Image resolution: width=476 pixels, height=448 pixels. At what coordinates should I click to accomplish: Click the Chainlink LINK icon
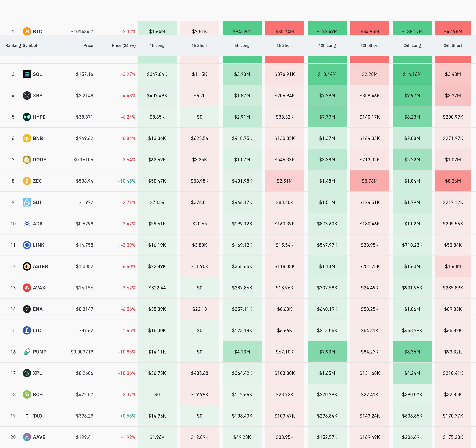[x=27, y=245]
